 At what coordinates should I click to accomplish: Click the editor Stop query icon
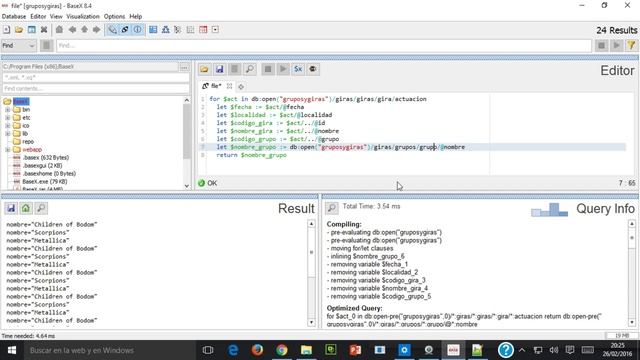pyautogui.click(x=268, y=69)
